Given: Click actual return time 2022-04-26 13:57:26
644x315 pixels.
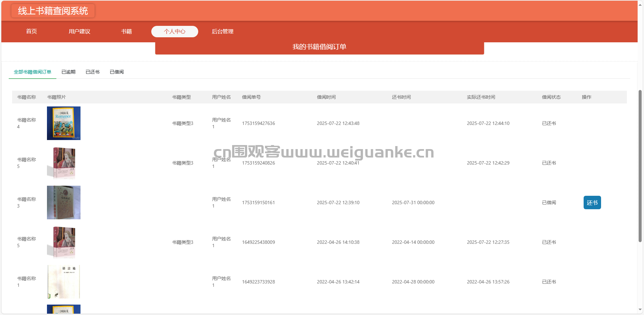Looking at the screenshot, I should (488, 282).
